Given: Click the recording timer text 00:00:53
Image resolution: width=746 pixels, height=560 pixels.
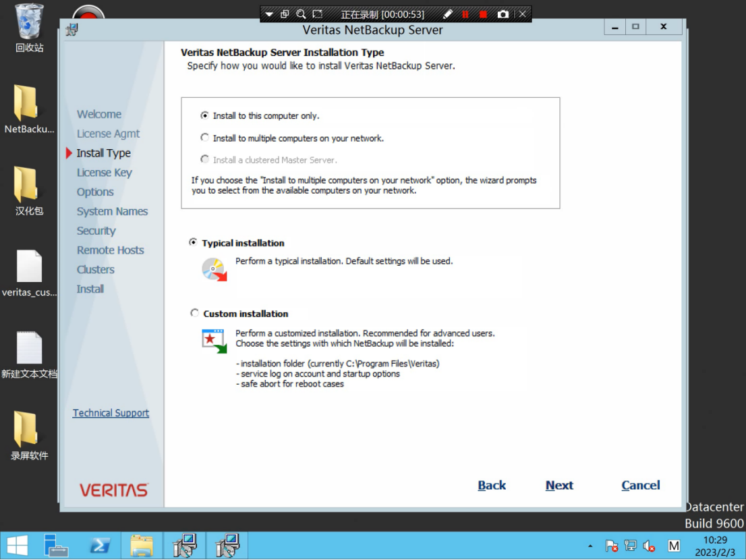Looking at the screenshot, I should point(403,15).
